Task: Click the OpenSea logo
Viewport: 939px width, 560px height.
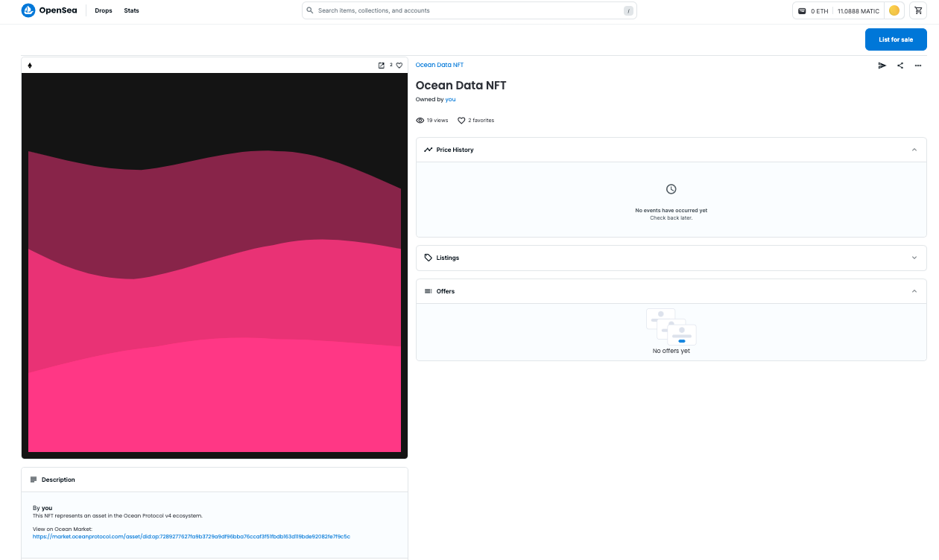Action: [49, 10]
